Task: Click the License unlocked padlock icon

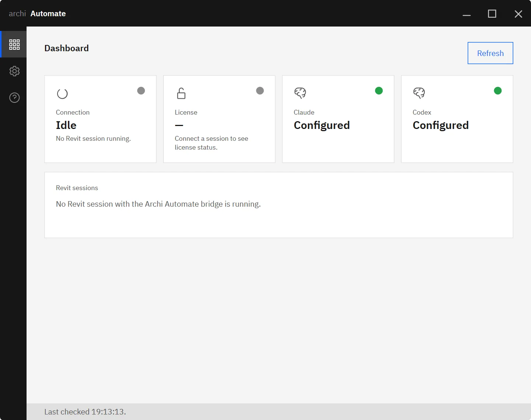Action: 181,93
